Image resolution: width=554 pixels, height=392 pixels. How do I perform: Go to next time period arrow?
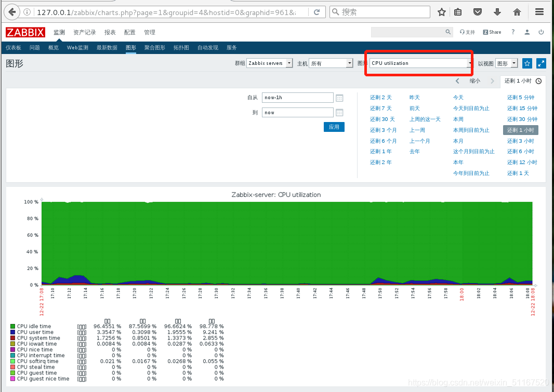click(x=492, y=81)
